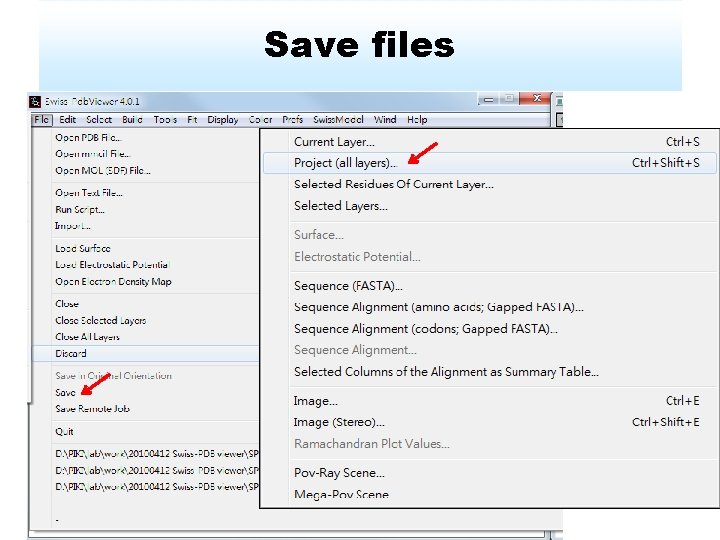
Task: Open the Display menu
Action: [223, 120]
